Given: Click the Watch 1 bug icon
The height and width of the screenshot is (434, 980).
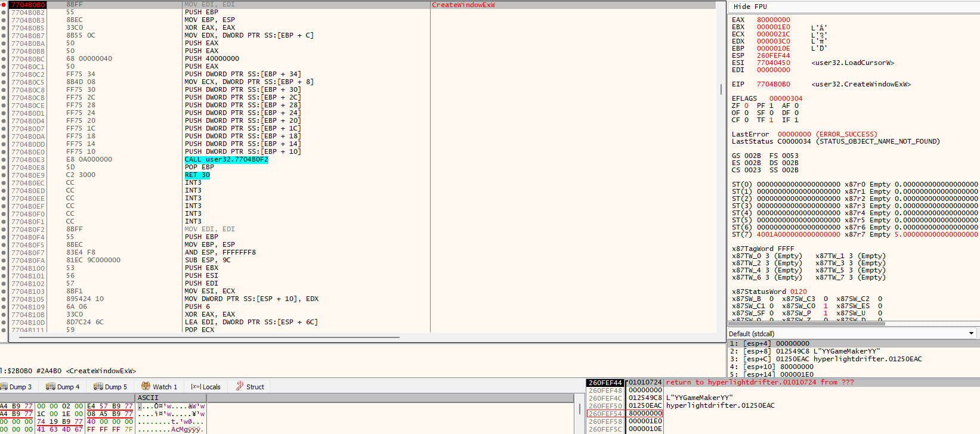Looking at the screenshot, I should tap(146, 386).
